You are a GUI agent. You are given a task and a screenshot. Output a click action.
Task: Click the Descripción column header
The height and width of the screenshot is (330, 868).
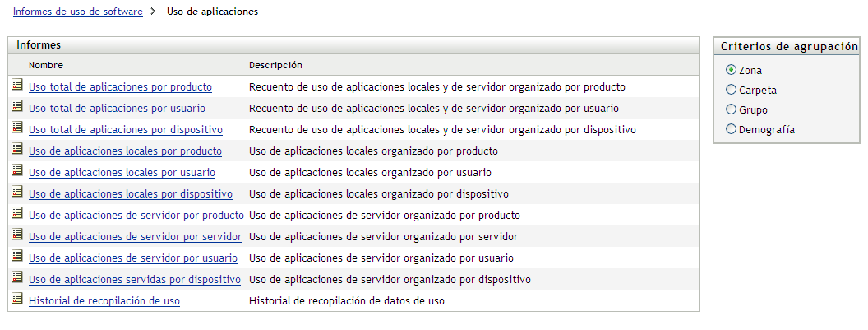[x=275, y=65]
